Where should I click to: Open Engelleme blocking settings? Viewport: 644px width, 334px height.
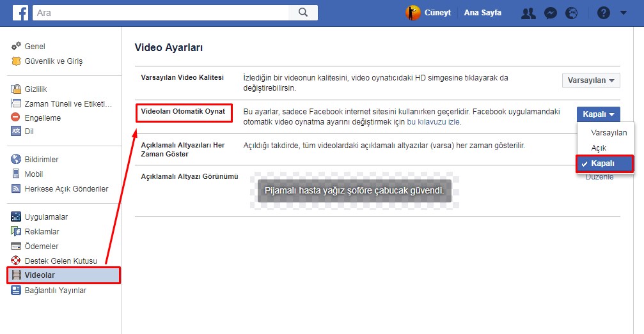[42, 118]
